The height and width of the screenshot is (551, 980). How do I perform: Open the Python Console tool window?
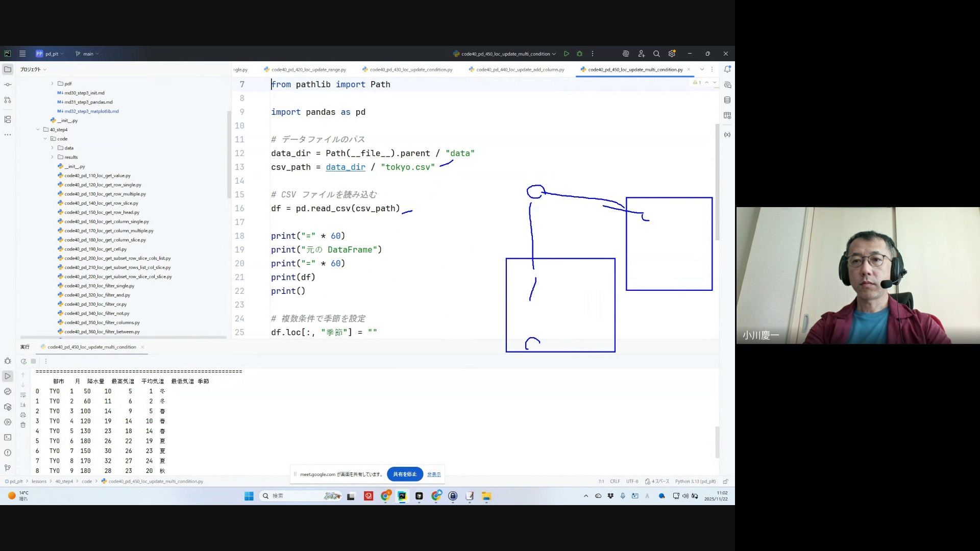pos(8,392)
